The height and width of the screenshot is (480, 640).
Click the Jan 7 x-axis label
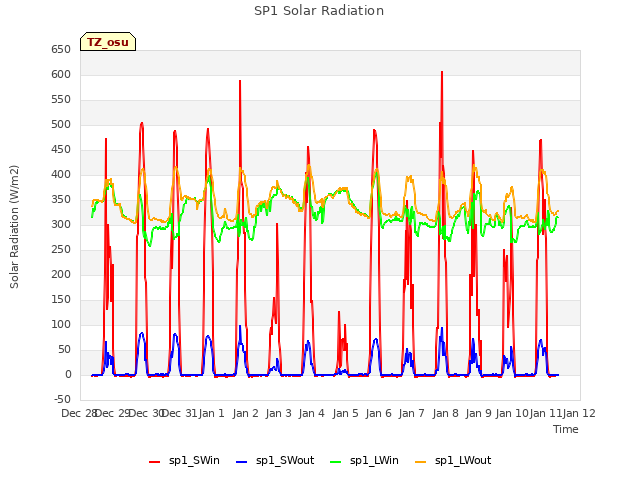[412, 413]
